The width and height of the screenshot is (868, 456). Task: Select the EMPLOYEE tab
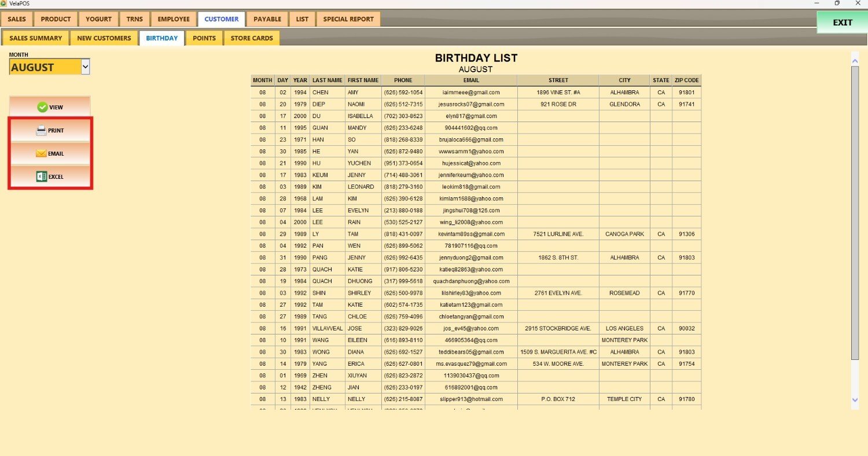tap(174, 19)
